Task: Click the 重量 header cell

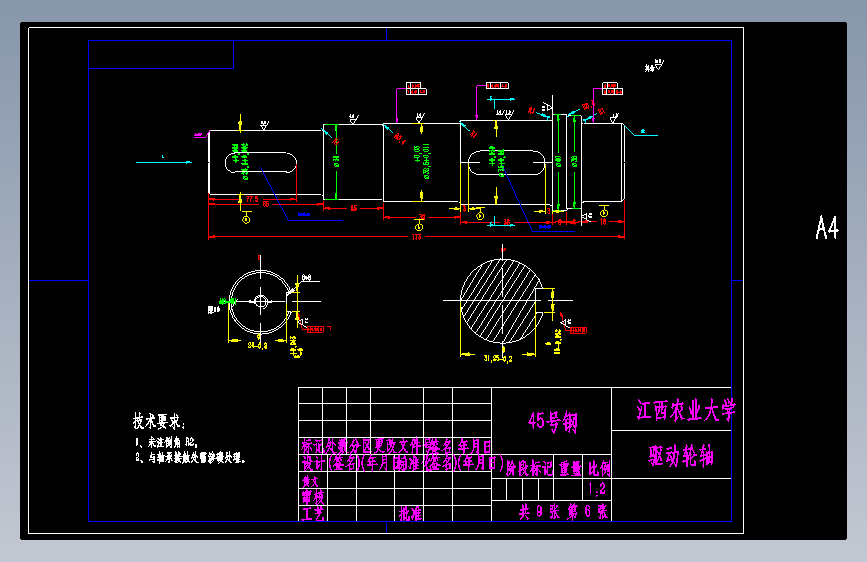Action: (x=570, y=469)
